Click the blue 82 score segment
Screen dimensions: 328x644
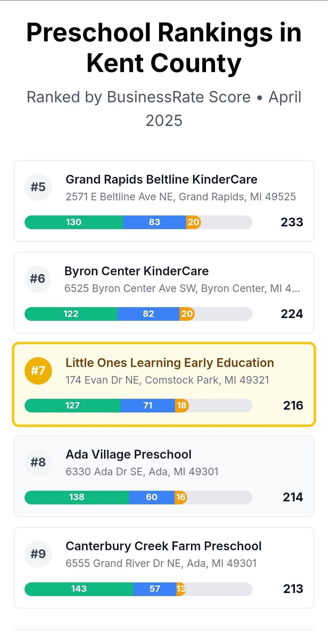click(148, 314)
